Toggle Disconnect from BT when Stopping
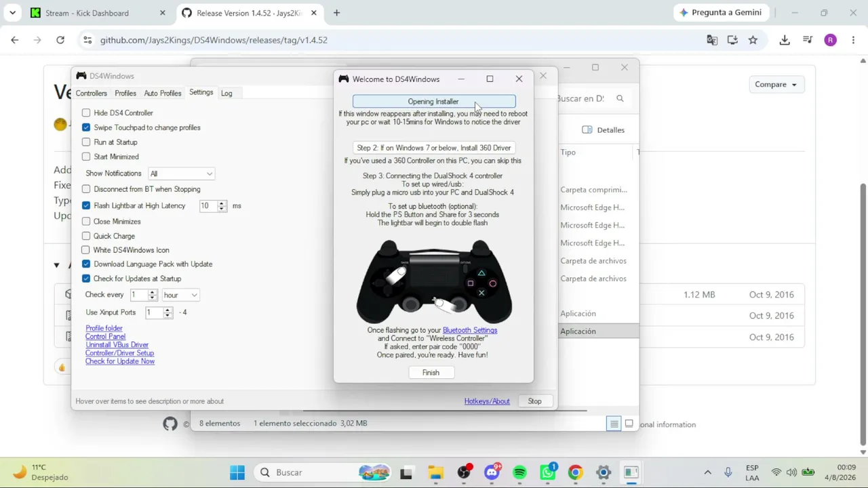Image resolution: width=868 pixels, height=488 pixels. [x=86, y=189]
